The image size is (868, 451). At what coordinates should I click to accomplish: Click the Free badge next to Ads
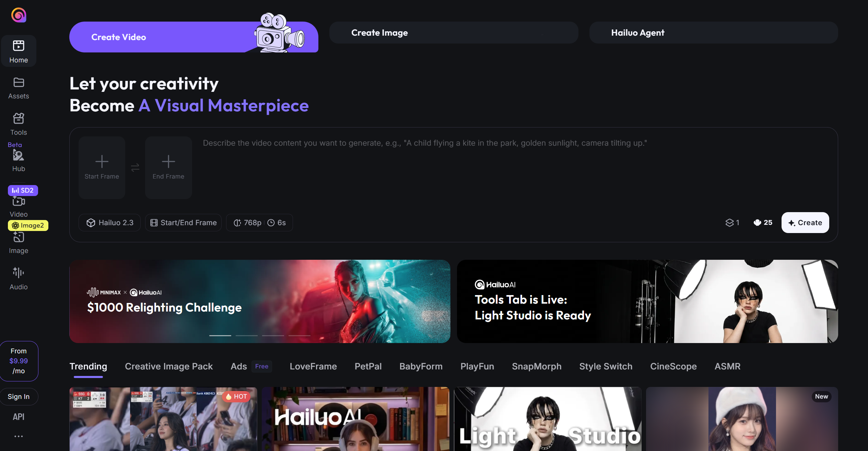coord(262,366)
